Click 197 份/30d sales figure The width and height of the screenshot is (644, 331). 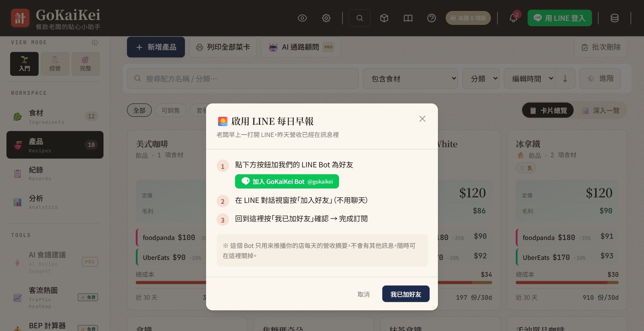point(474,297)
